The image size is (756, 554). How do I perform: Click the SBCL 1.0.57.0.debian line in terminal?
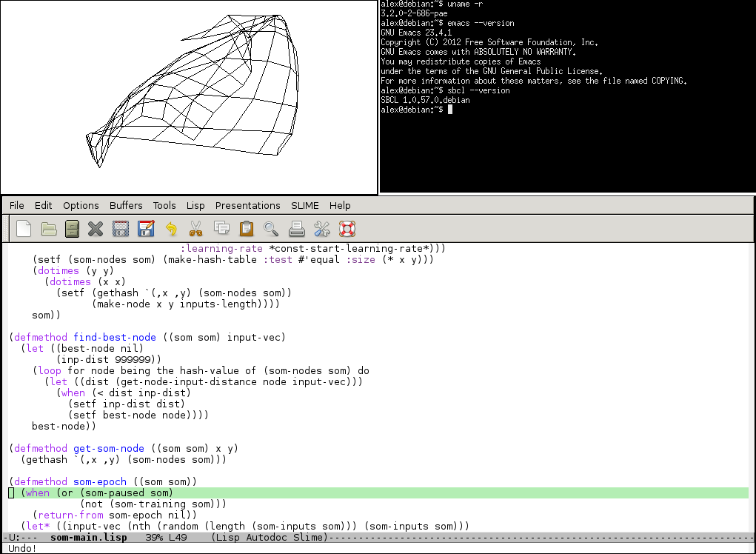pos(425,100)
